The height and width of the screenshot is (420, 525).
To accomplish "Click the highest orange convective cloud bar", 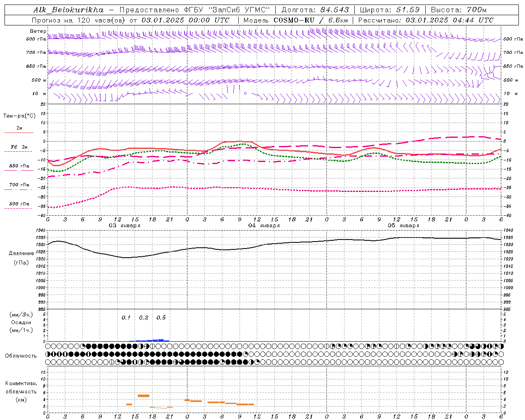I will point(144,396).
